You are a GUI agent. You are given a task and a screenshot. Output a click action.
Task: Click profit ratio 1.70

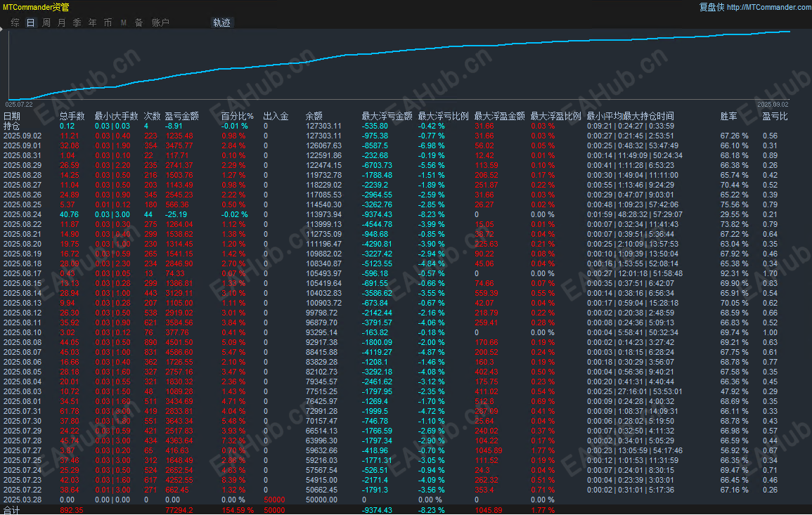tap(770, 274)
